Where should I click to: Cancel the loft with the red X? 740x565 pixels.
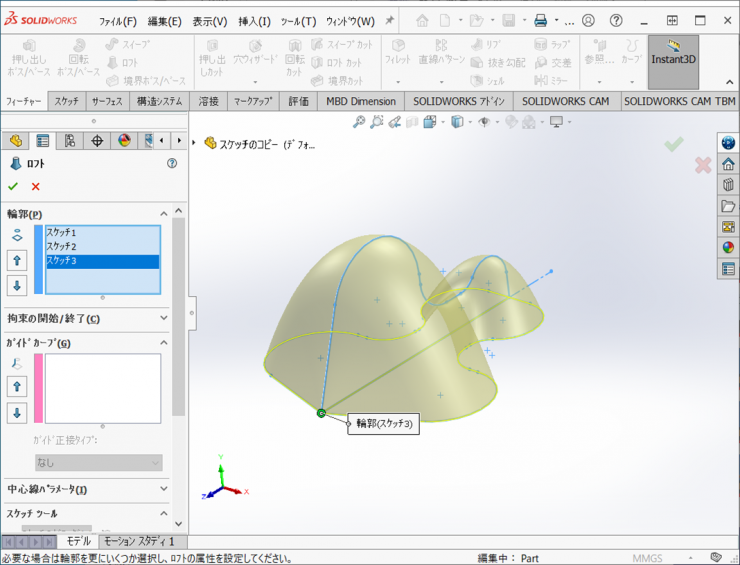click(x=36, y=186)
